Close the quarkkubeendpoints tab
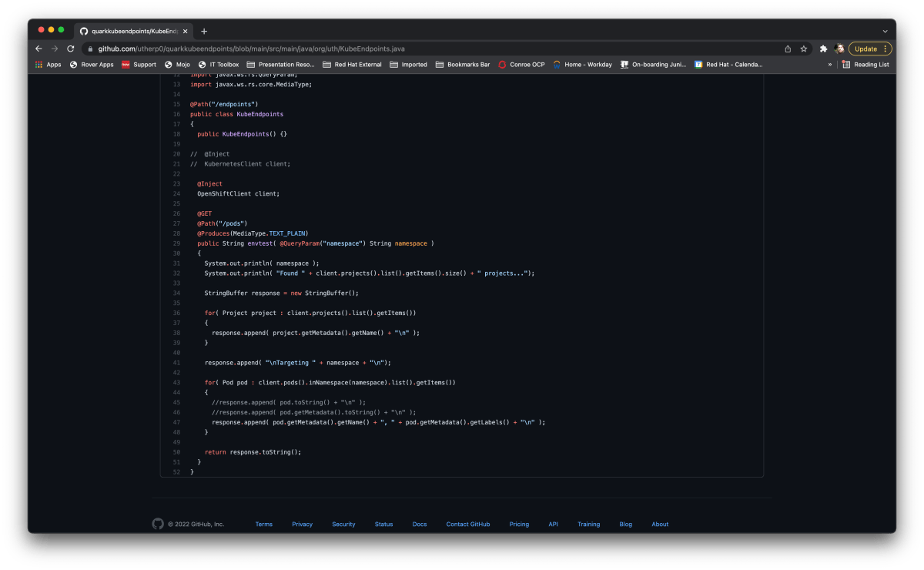Viewport: 924px width, 570px height. click(185, 31)
